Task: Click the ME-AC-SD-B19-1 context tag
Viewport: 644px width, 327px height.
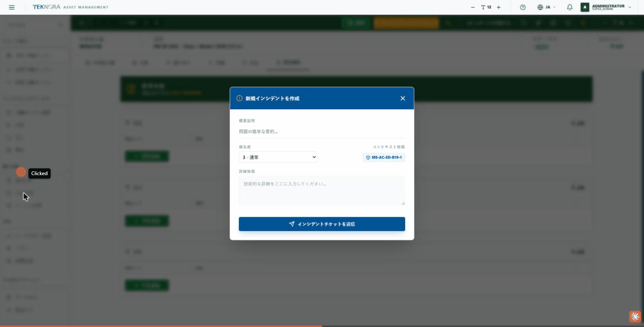Action: tap(384, 157)
